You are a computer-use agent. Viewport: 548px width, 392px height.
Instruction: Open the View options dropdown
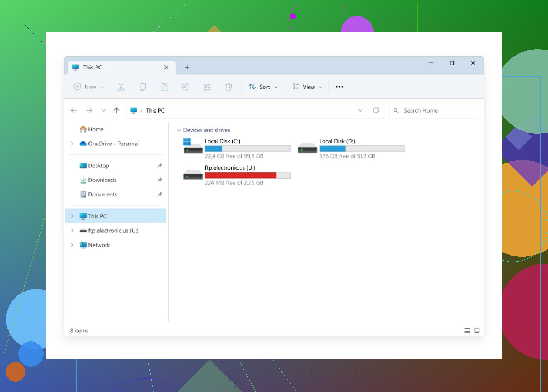(307, 87)
